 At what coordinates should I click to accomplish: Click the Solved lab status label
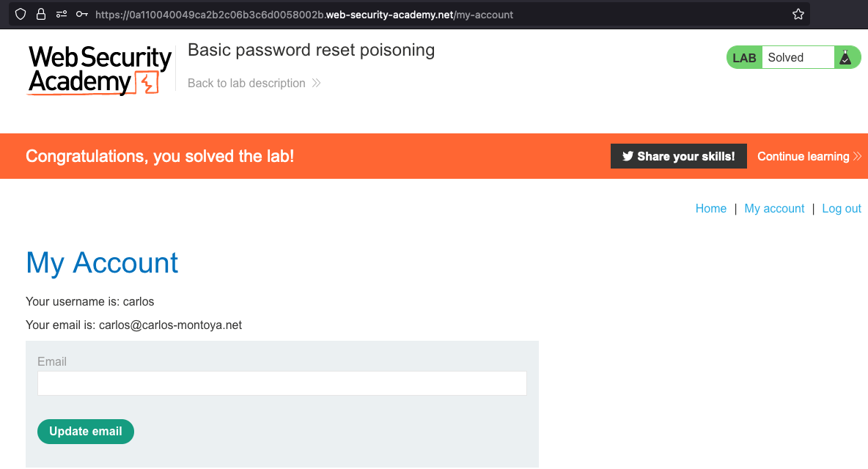point(786,58)
